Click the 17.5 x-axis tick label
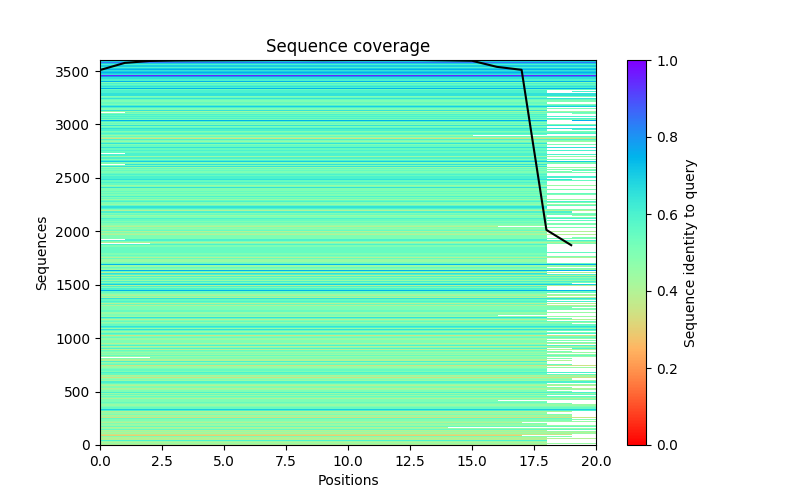The height and width of the screenshot is (500, 800). click(534, 461)
